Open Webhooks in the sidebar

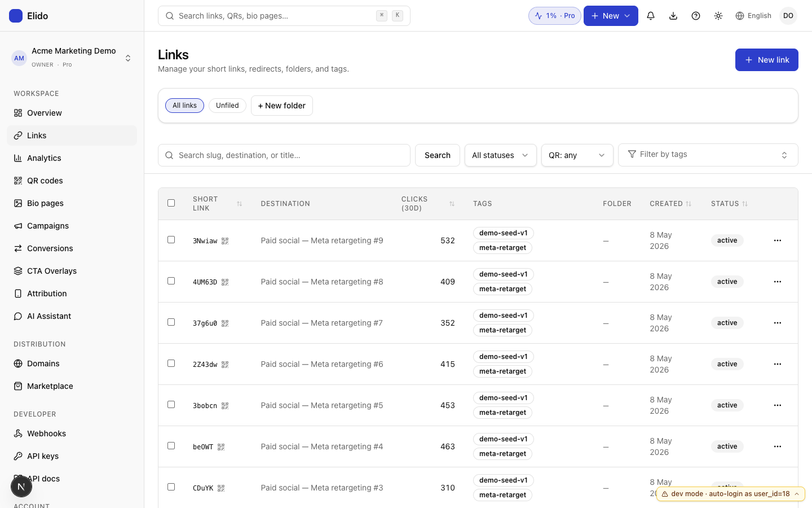72,433
